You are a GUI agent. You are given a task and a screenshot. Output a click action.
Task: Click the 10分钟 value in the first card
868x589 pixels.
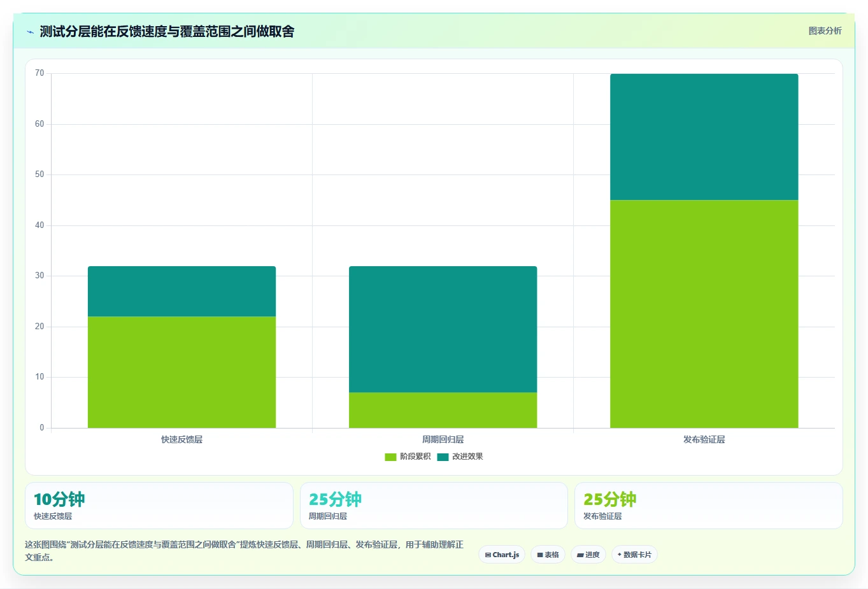click(x=59, y=499)
